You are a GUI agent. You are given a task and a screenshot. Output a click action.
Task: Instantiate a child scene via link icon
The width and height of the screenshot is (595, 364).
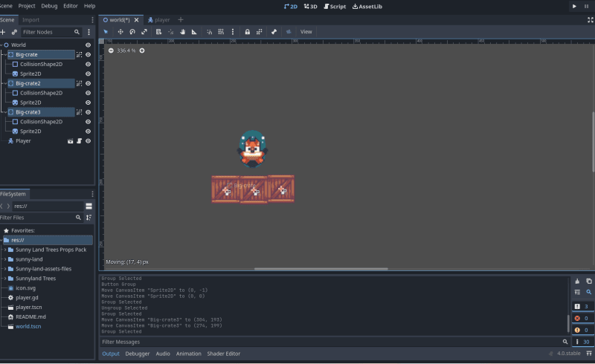click(x=14, y=32)
